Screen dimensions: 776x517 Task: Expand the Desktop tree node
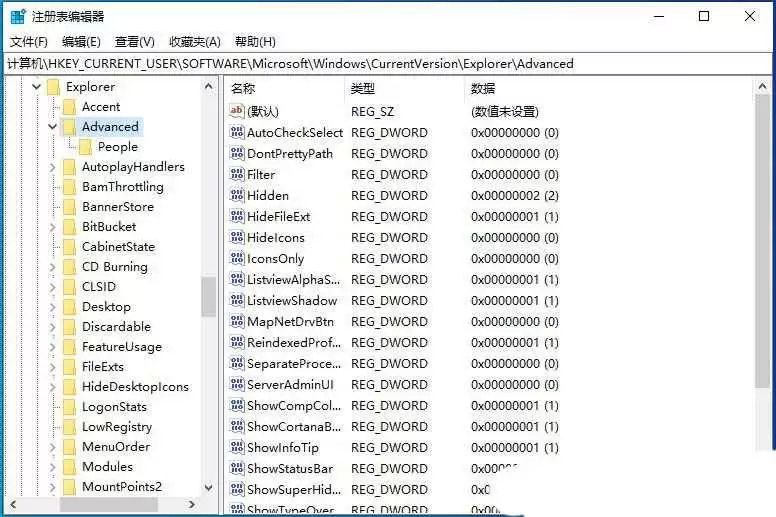pyautogui.click(x=52, y=307)
